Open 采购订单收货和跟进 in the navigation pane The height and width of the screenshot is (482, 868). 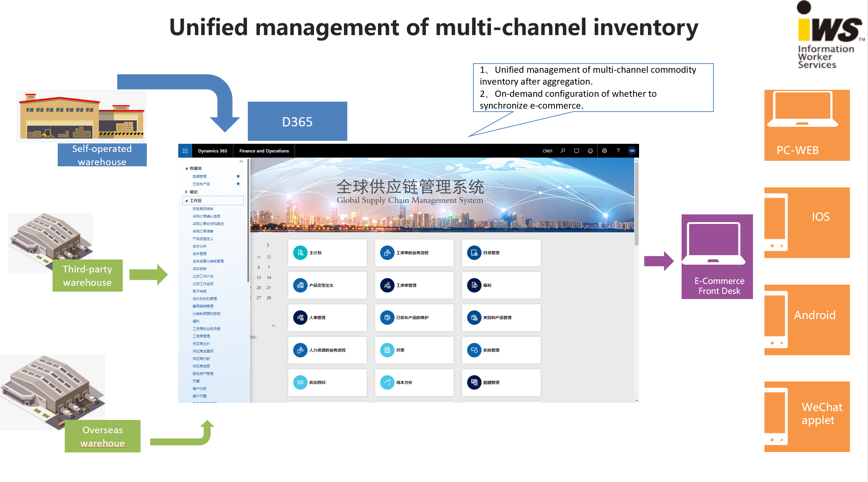tap(208, 224)
